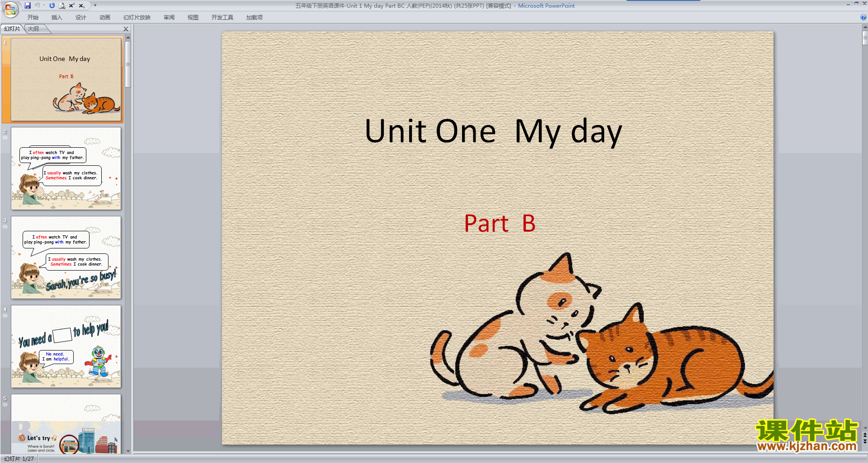Click animation star icon under slide 4 number
Viewport: 868px width, 463px height.
[5, 315]
